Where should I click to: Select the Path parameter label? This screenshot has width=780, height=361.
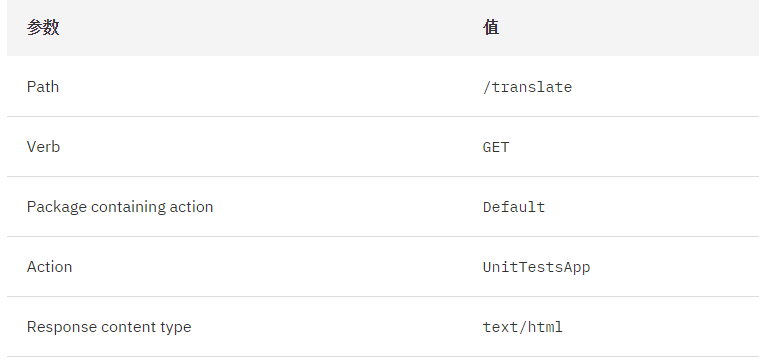click(43, 87)
